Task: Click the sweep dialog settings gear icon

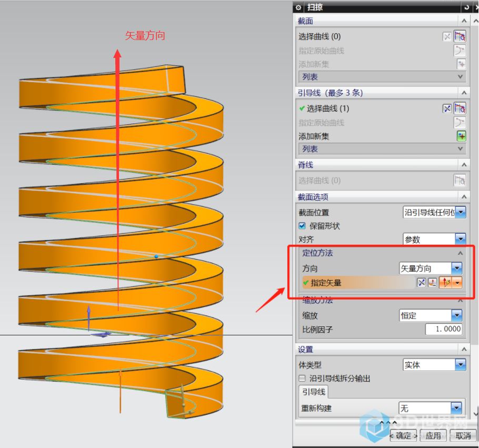Action: click(298, 7)
